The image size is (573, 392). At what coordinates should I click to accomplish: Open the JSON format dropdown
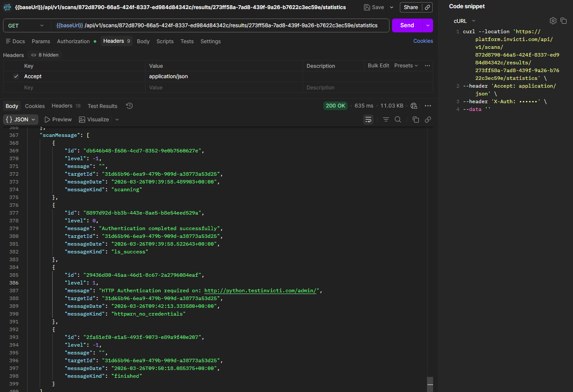click(21, 120)
